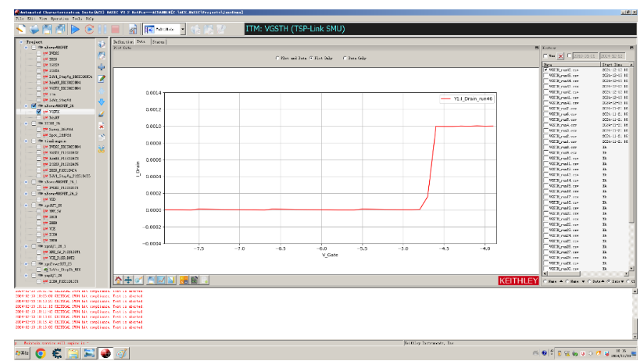644x361 pixels.
Task: Toggle the first checkbox left of History delete button
Action: [546, 55]
